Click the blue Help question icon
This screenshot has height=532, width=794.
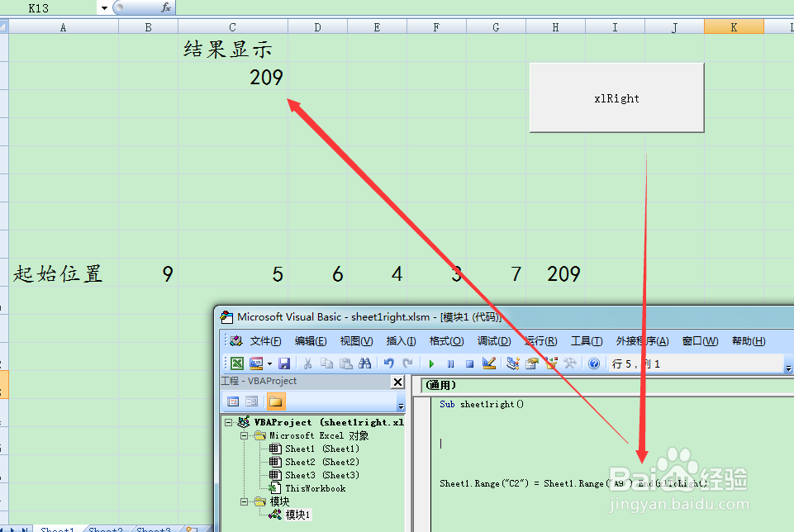click(595, 363)
